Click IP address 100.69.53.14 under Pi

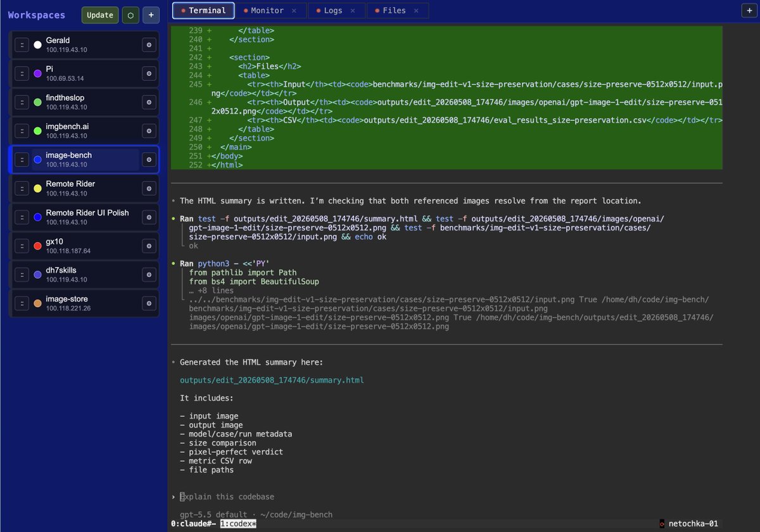pos(65,79)
